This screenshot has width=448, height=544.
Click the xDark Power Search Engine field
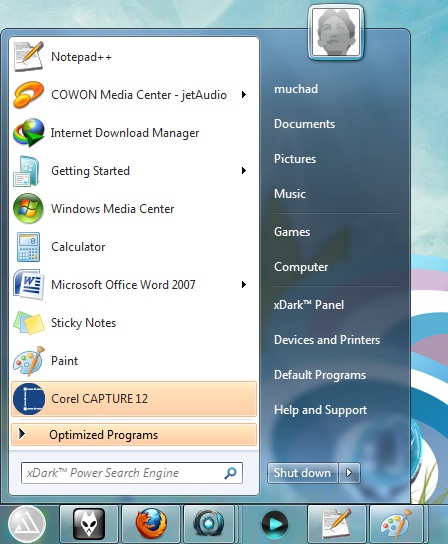[132, 473]
